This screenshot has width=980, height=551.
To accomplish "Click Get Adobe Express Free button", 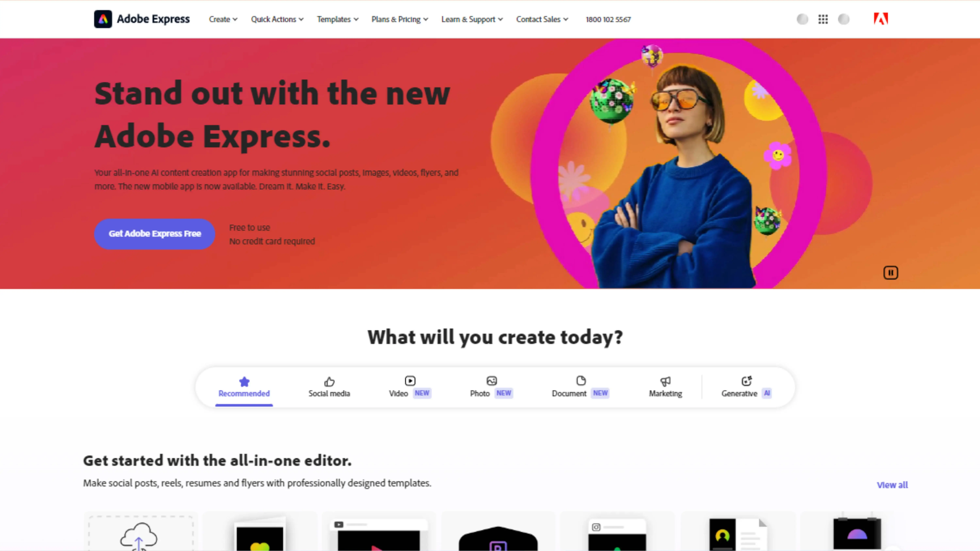I will click(x=155, y=234).
